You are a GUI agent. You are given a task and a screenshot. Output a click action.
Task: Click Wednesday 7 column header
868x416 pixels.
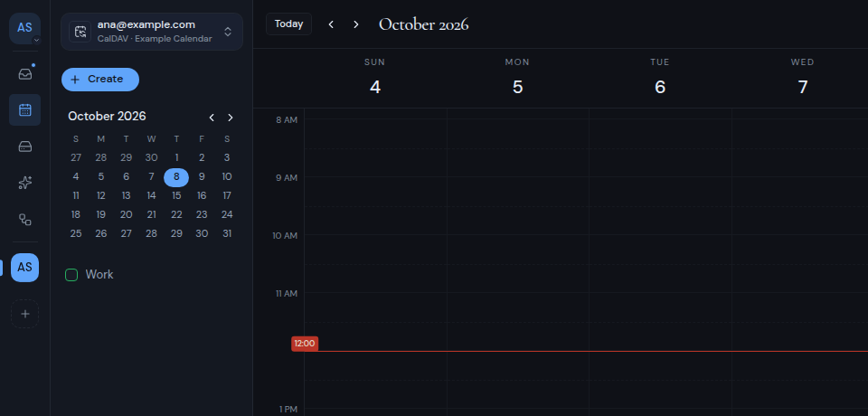click(803, 78)
